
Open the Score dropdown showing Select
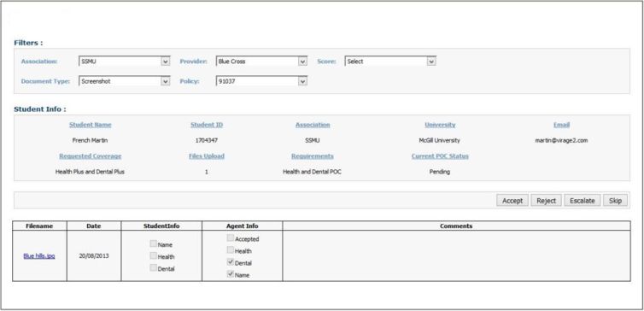point(390,62)
